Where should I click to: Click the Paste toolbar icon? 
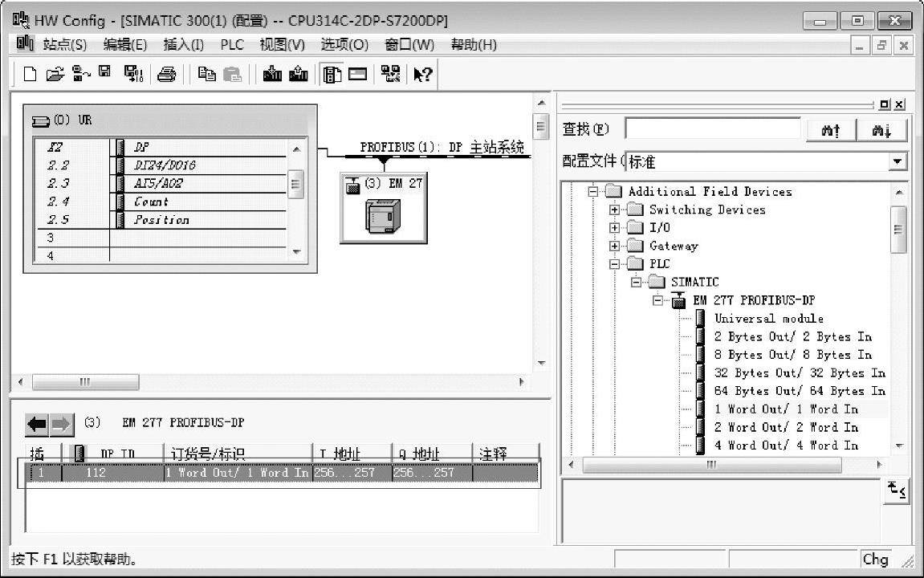tap(232, 74)
